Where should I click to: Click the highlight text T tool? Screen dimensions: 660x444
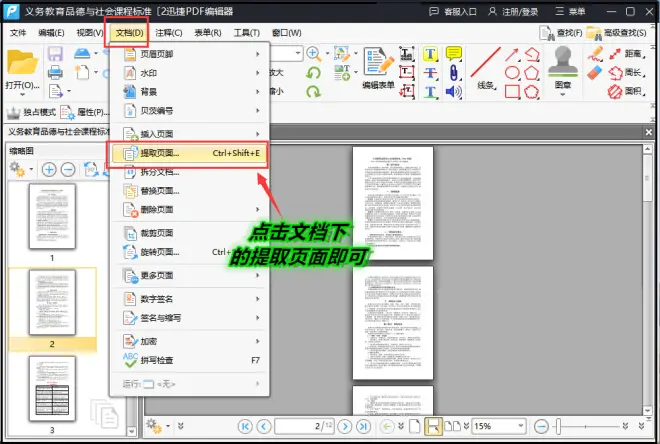click(x=430, y=54)
